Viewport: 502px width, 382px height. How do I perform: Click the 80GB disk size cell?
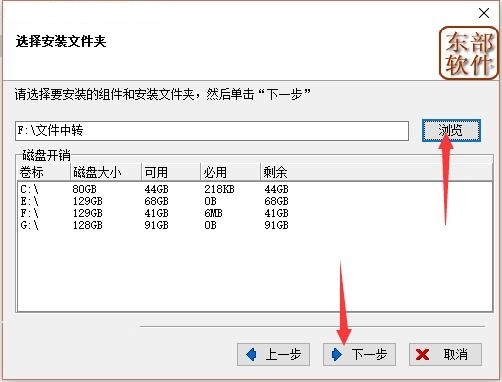[x=84, y=189]
